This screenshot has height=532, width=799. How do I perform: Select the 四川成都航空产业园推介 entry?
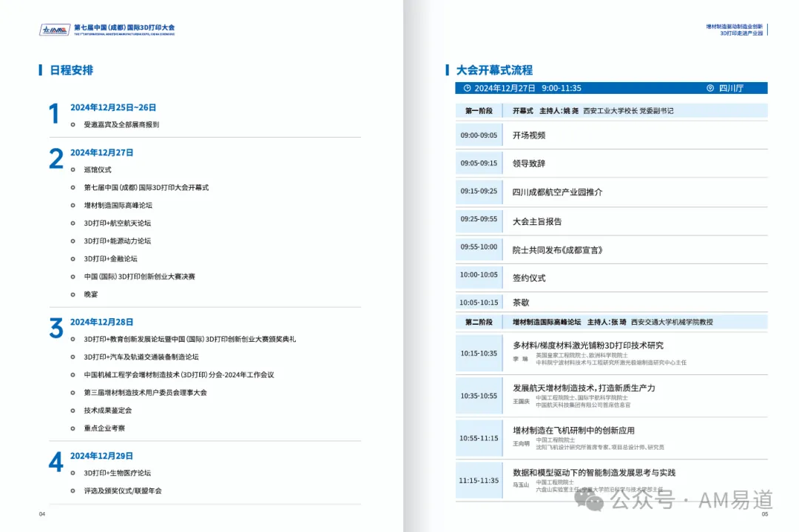558,192
